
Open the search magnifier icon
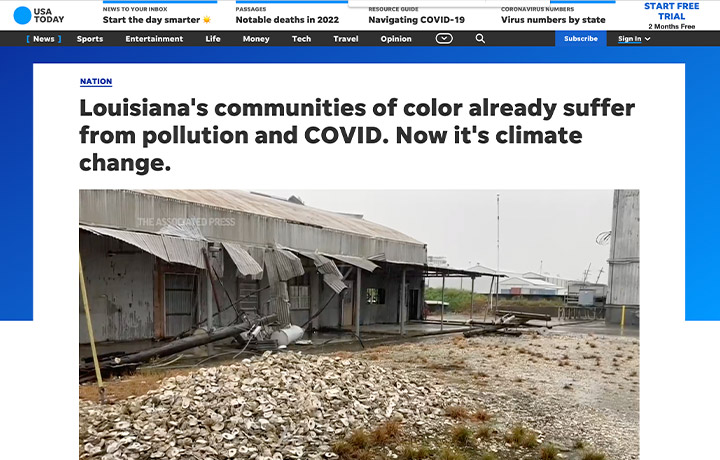[x=480, y=39]
